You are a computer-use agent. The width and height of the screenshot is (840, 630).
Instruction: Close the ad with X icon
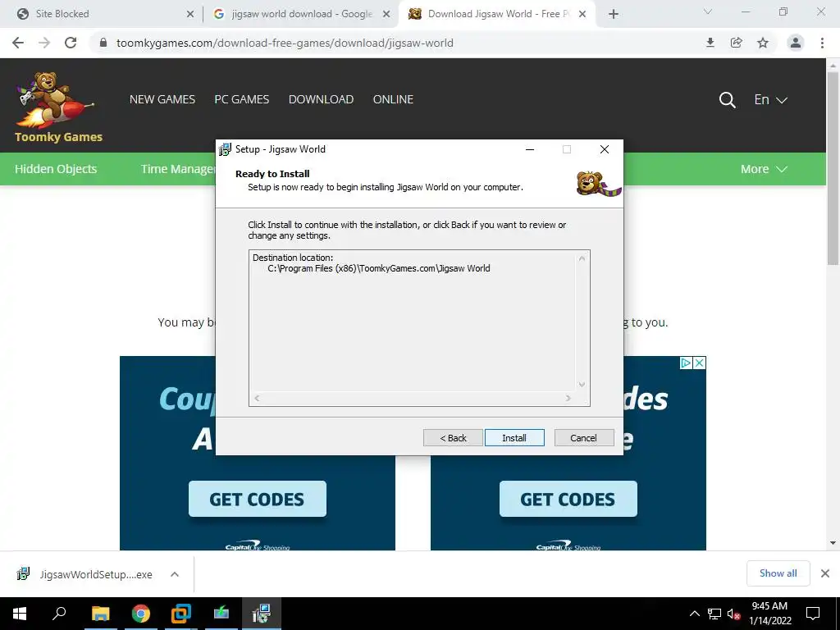pyautogui.click(x=699, y=363)
